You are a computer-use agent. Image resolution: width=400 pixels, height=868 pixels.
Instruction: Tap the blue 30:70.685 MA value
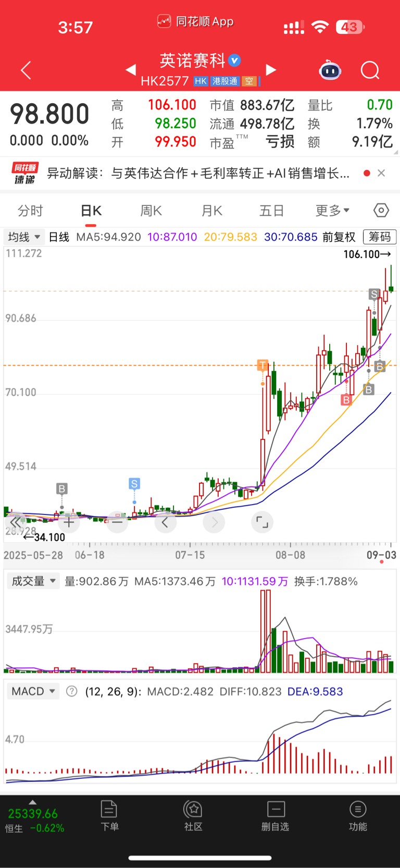pyautogui.click(x=291, y=237)
